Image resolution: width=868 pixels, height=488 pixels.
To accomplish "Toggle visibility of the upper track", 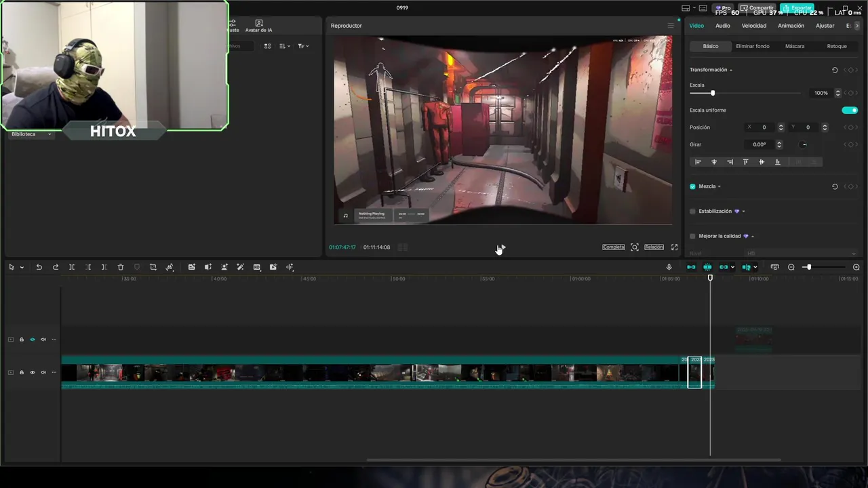I will tap(32, 340).
